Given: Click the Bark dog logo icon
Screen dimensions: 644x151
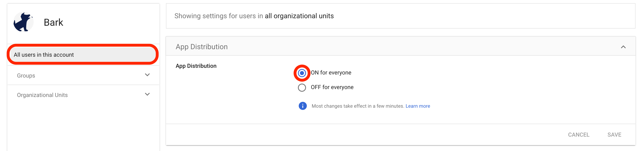Looking at the screenshot, I should [23, 22].
